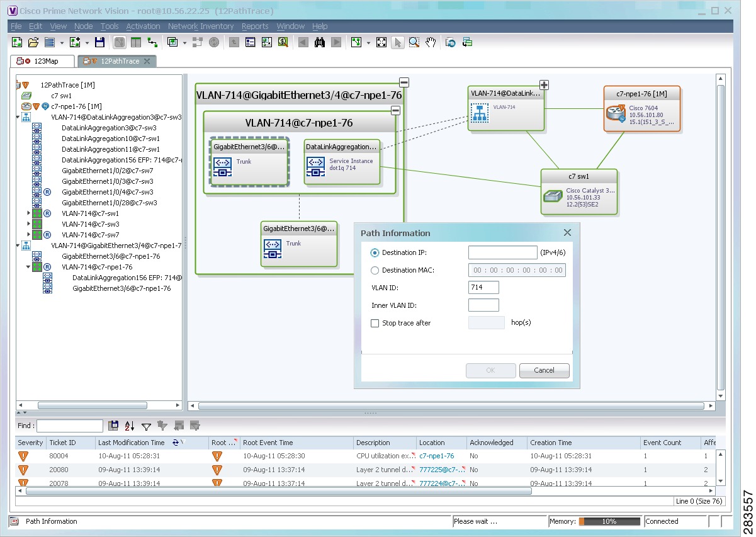Image resolution: width=756 pixels, height=537 pixels.
Task: Click the Memory usage bar in status bar
Action: pyautogui.click(x=609, y=522)
